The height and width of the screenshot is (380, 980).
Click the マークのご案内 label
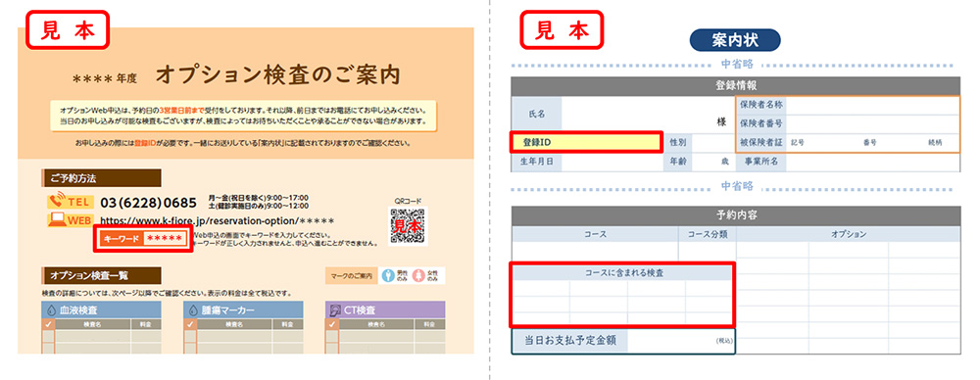pos(351,275)
